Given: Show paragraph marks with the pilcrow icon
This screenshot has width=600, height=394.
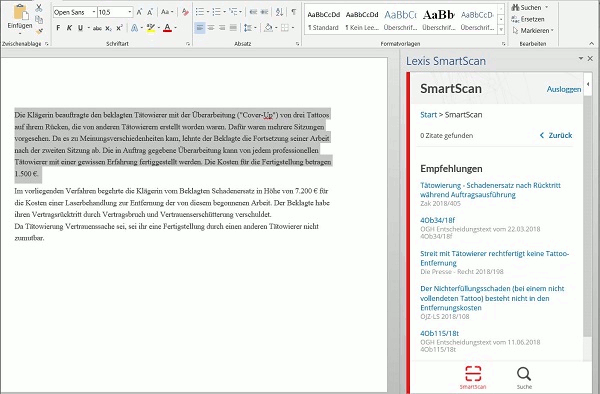Looking at the screenshot, I should pyautogui.click(x=293, y=12).
